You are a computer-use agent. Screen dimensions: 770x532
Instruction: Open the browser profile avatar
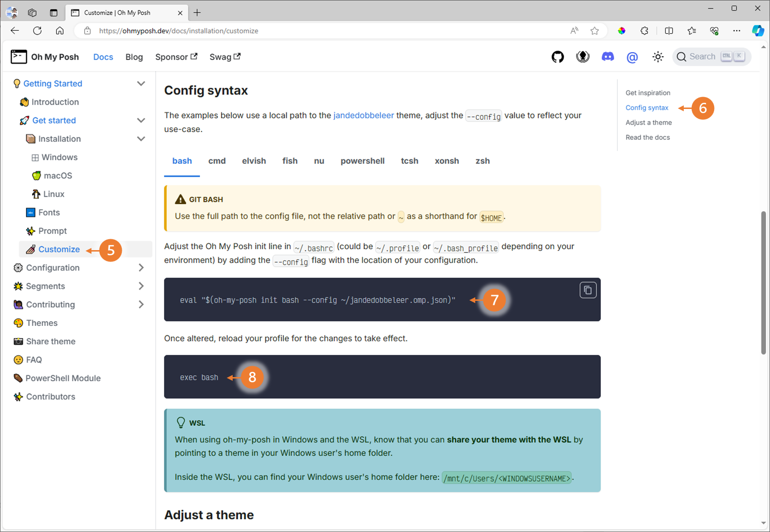pos(12,13)
